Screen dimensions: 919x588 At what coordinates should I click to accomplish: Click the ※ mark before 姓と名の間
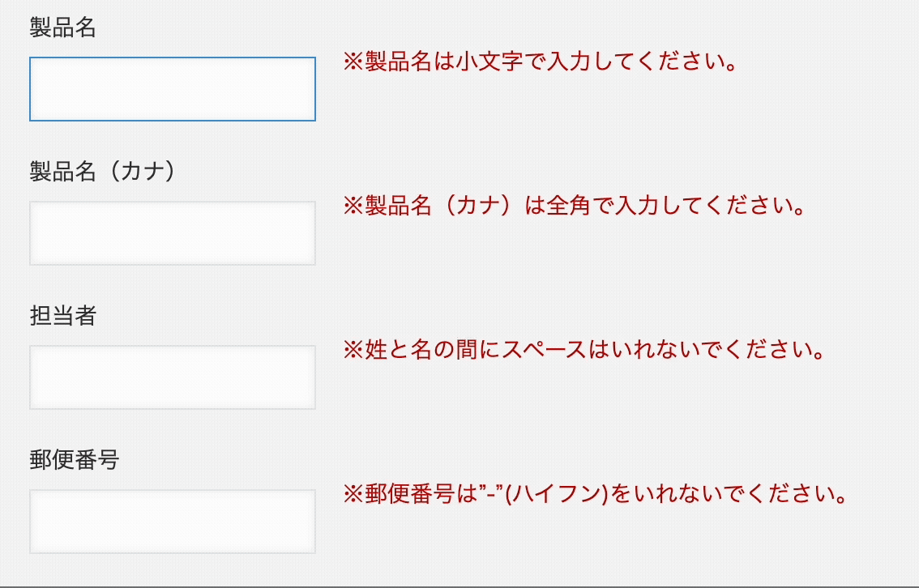[x=353, y=352]
